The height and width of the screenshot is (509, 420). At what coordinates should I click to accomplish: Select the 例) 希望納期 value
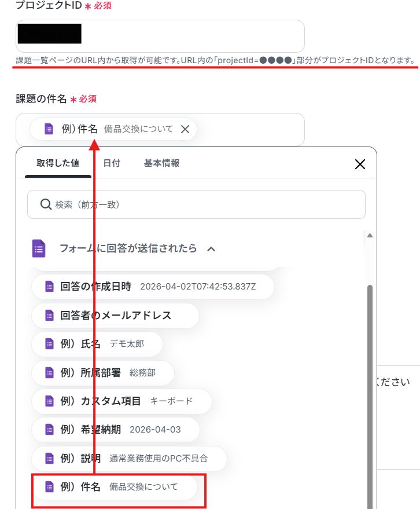[116, 430]
